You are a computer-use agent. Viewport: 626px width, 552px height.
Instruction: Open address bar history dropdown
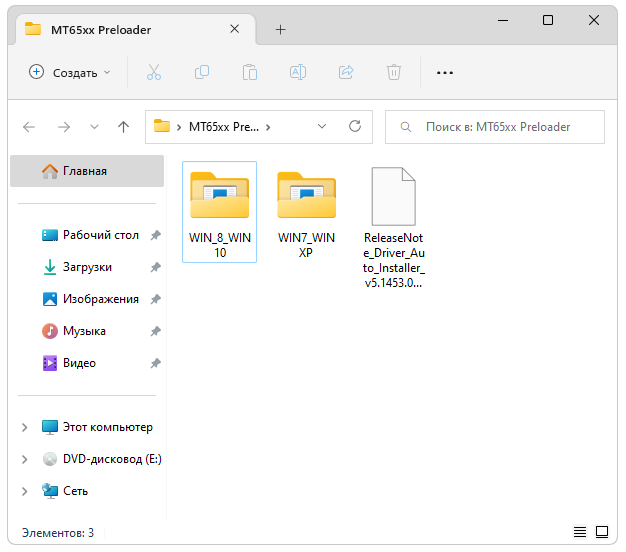322,127
